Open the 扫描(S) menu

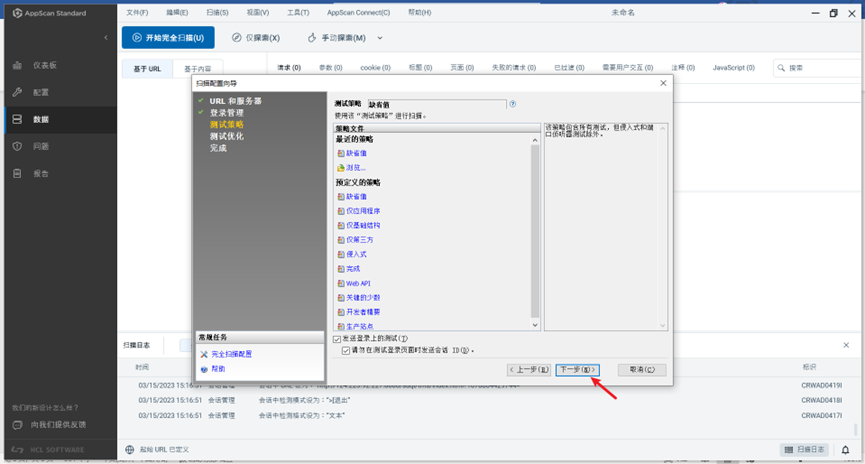[x=217, y=12]
